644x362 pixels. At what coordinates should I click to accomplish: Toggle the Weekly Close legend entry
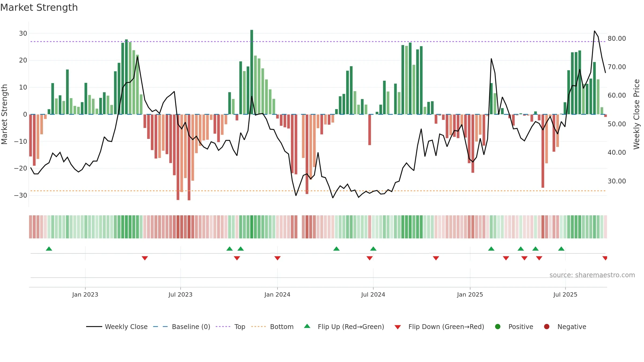117,327
